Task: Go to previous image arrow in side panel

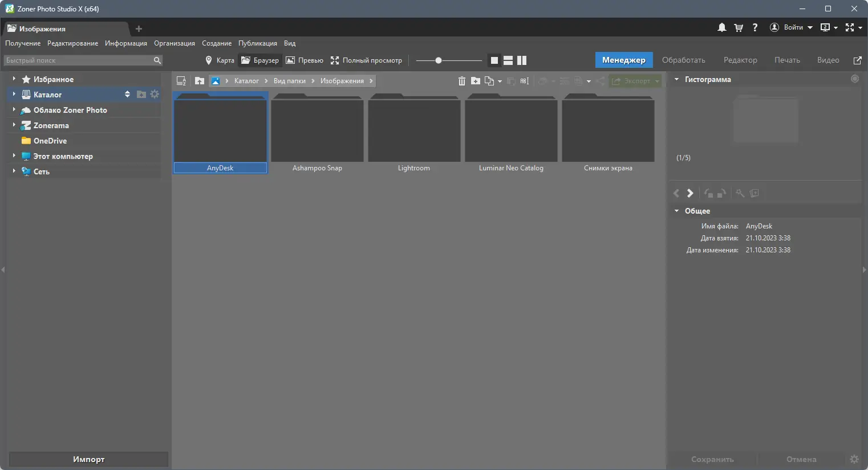Action: 676,193
